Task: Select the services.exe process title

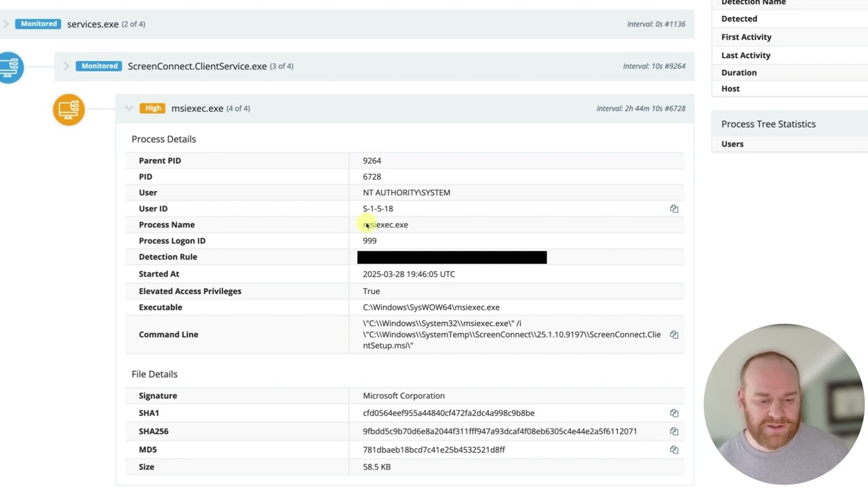Action: tap(93, 24)
